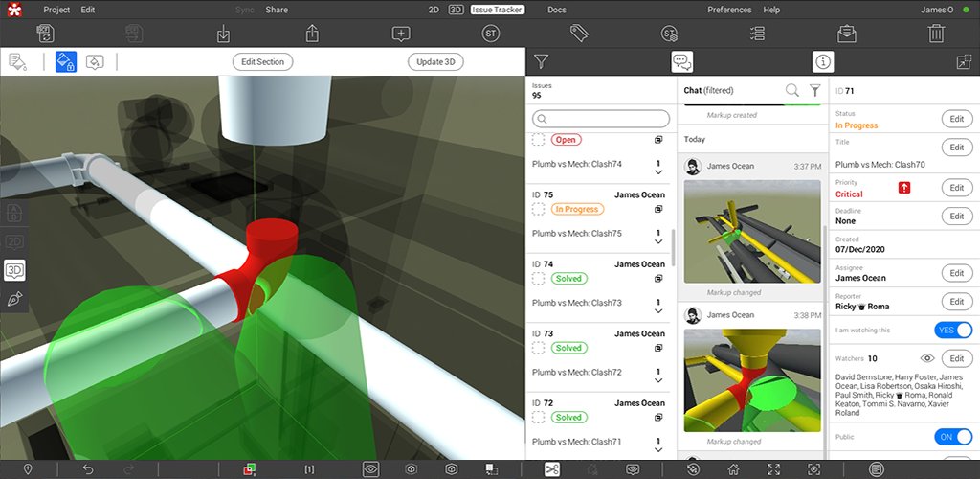Toggle the Public switch off
This screenshot has height=479, width=980.
pyautogui.click(x=952, y=437)
